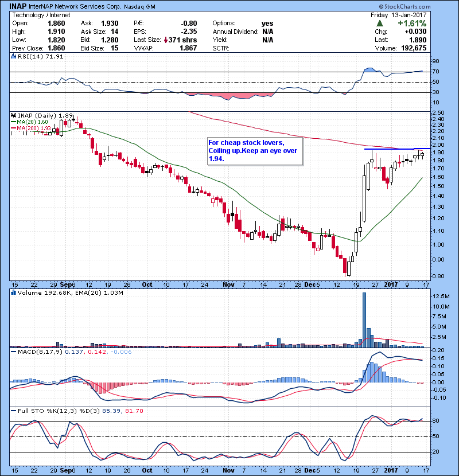459x476 pixels.
Task: Click the P/E value -0.80
Action: click(189, 24)
